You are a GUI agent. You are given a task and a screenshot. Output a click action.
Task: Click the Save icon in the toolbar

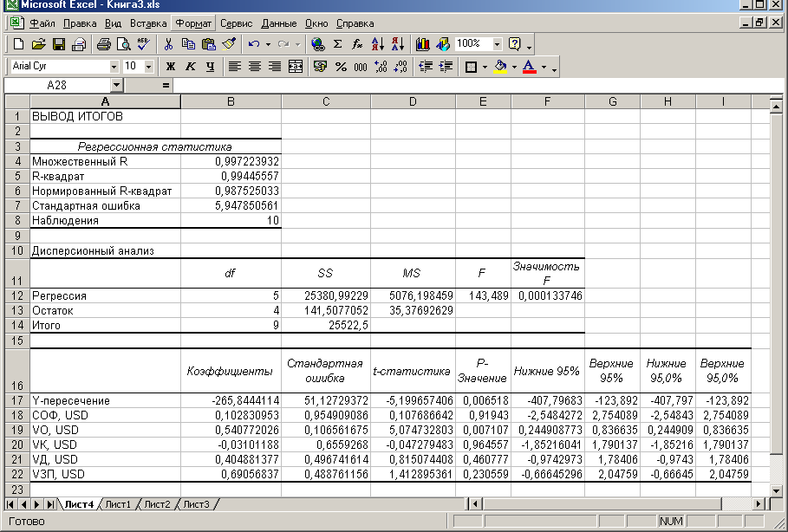[59, 43]
